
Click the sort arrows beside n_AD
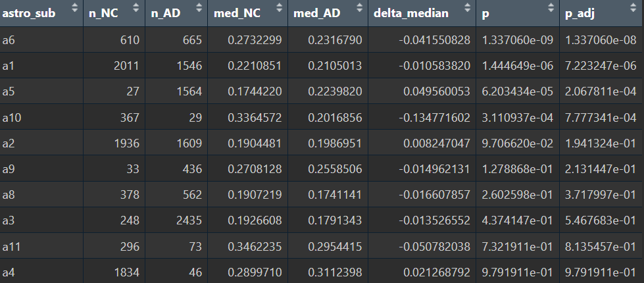[x=197, y=9]
